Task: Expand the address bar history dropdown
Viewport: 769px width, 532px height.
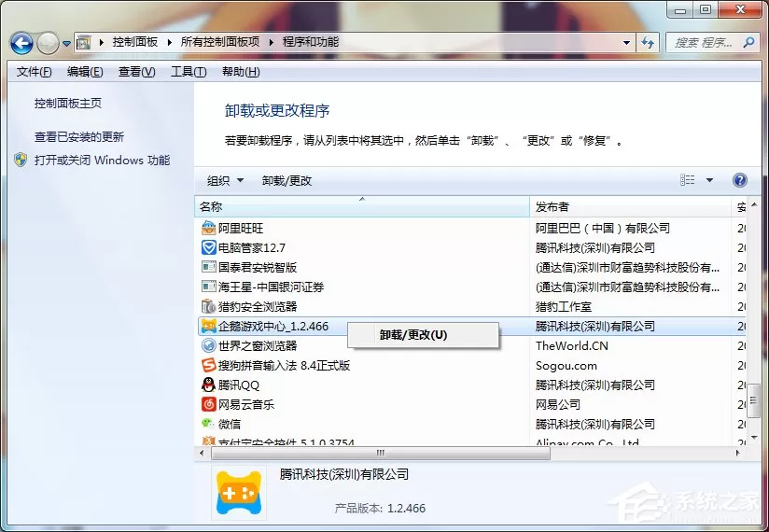Action: point(626,43)
